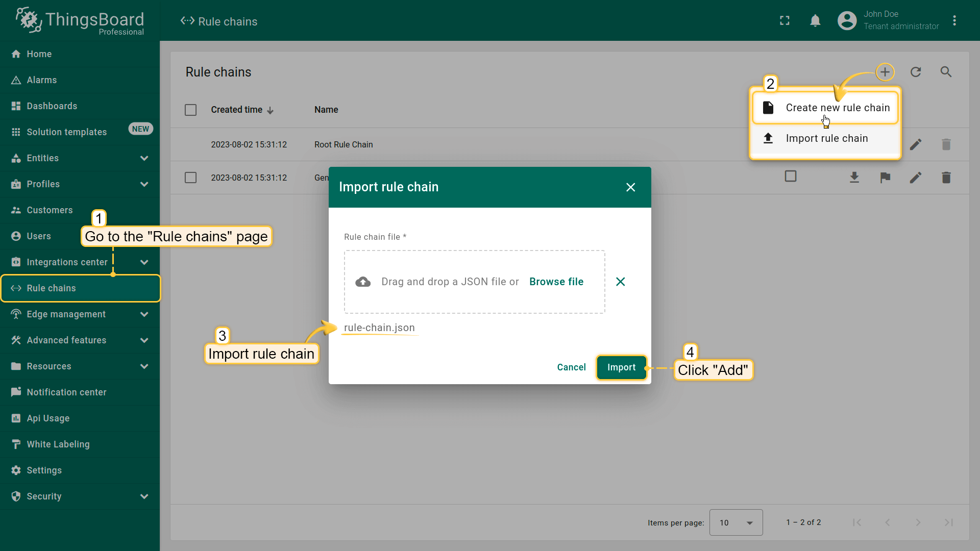
Task: Toggle fullscreen mode icon
Action: (785, 21)
